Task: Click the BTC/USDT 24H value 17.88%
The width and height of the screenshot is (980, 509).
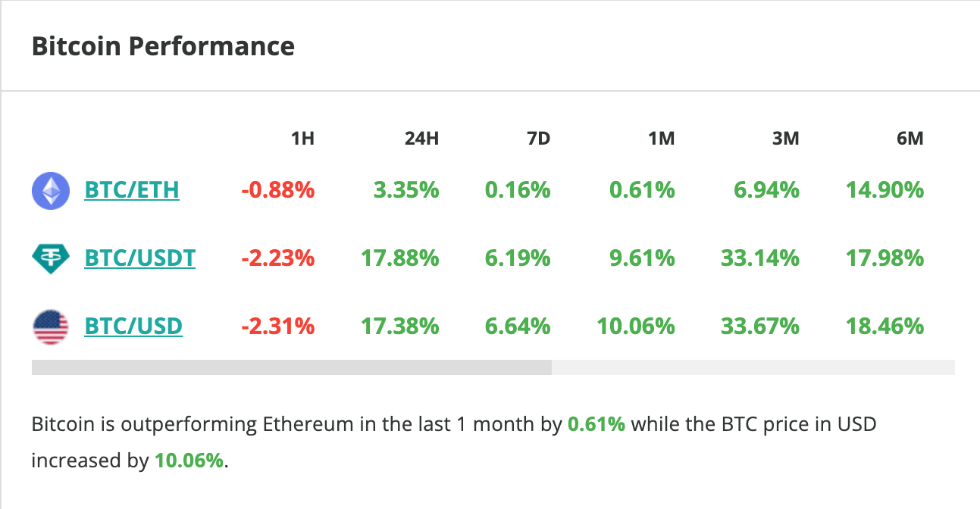Action: (x=398, y=258)
